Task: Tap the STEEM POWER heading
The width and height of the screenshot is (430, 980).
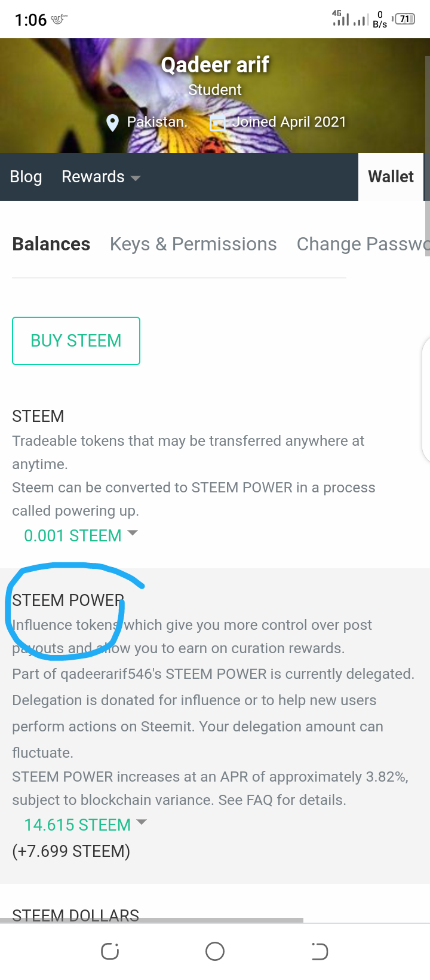Action: [68, 600]
